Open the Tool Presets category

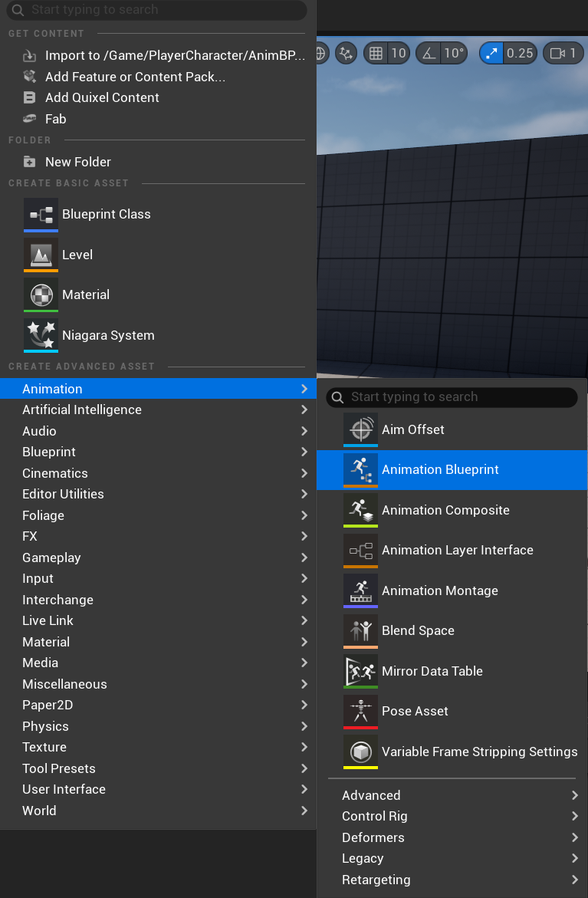[158, 768]
